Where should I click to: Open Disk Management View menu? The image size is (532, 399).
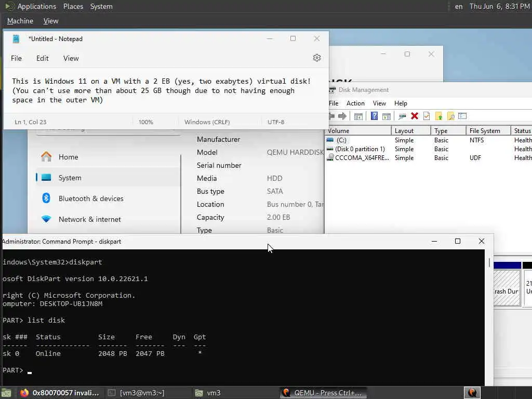point(379,103)
